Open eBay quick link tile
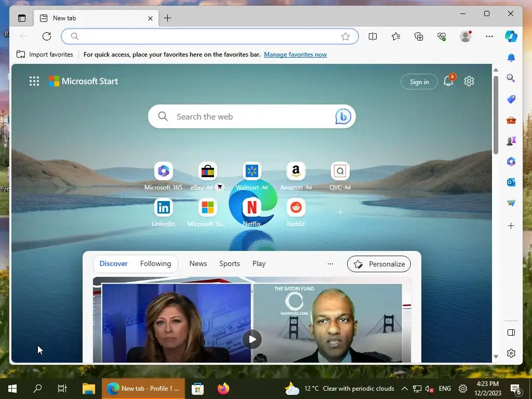The image size is (532, 399). tap(207, 176)
